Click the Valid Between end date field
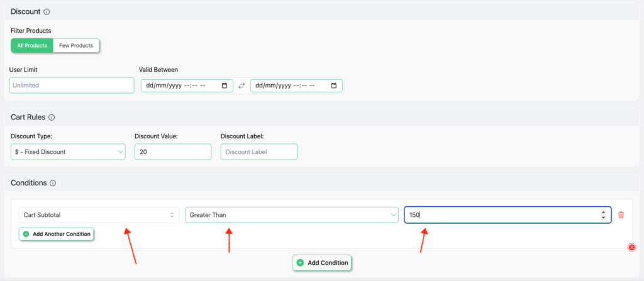The width and height of the screenshot is (644, 281). [x=296, y=86]
